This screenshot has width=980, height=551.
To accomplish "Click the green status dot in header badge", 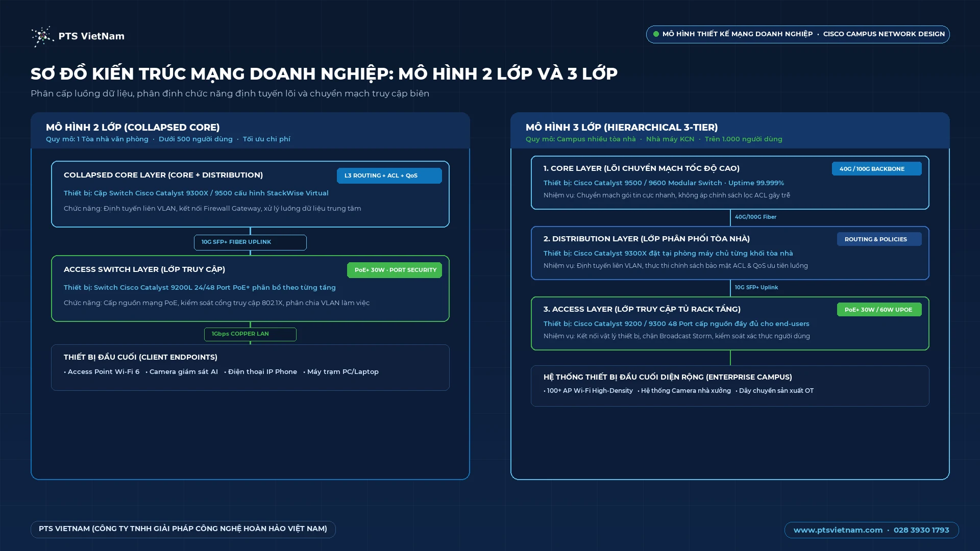I will click(x=656, y=34).
